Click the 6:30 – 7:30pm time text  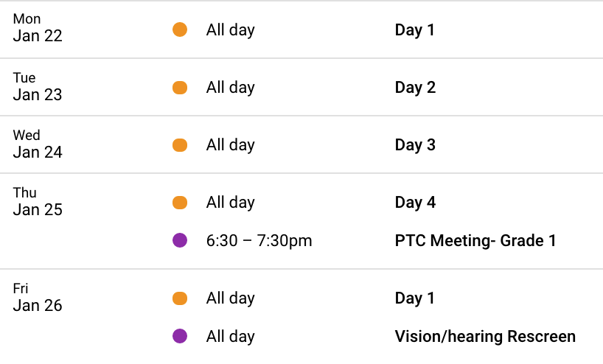coord(259,241)
